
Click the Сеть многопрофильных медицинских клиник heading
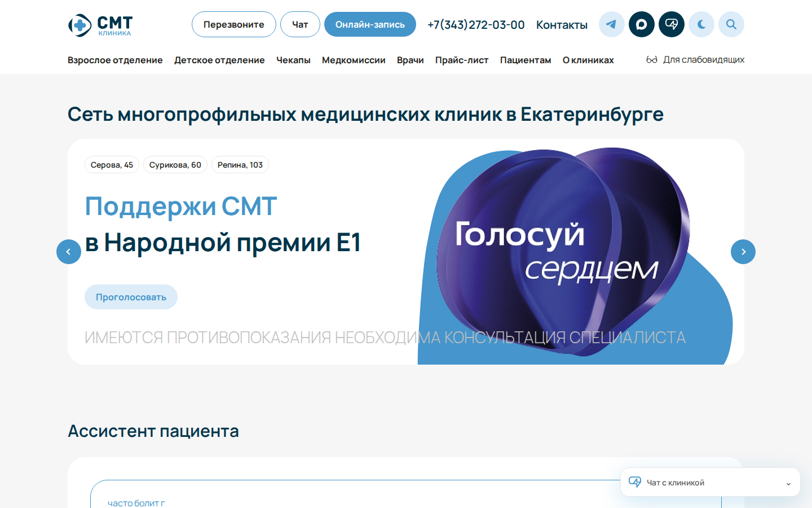365,115
